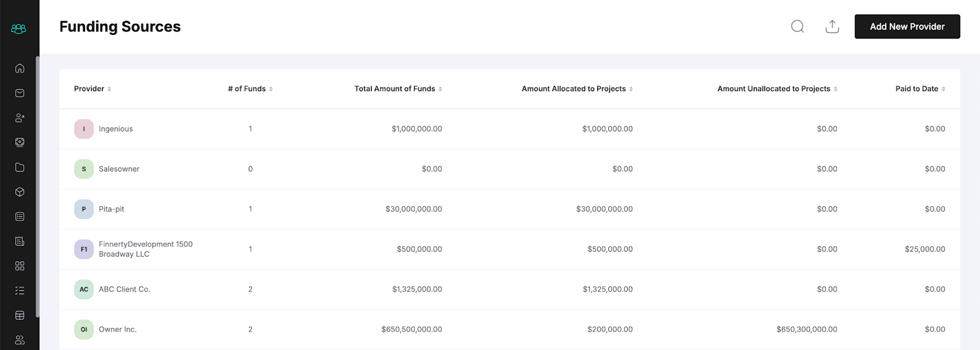The height and width of the screenshot is (350, 980).
Task: Click the $25,000.00 Paid to Date value
Action: (x=925, y=249)
